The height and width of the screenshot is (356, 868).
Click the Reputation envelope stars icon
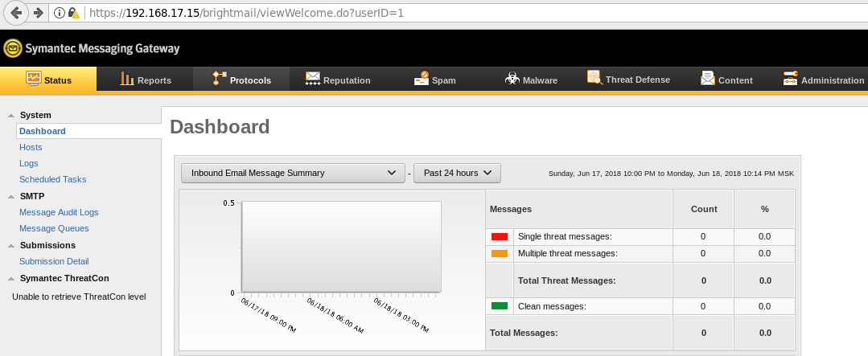coord(313,79)
